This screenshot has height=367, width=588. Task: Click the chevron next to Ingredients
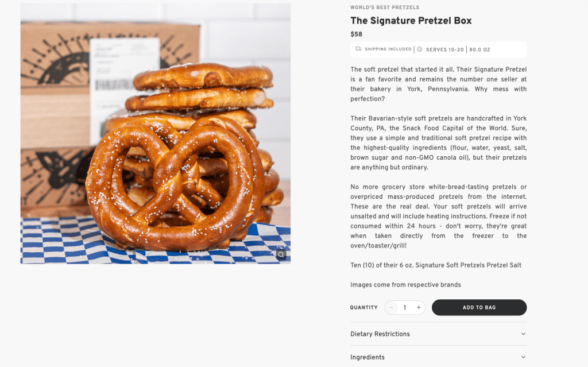click(x=523, y=357)
